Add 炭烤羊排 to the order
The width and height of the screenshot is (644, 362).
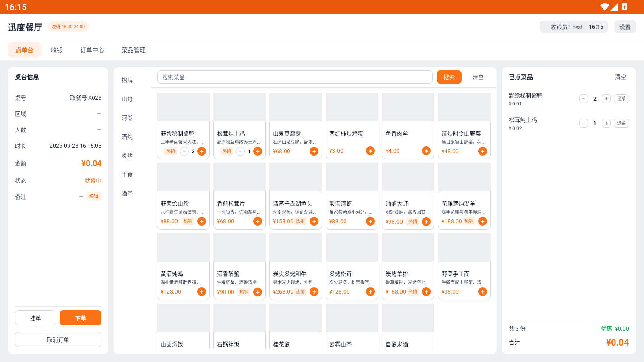tap(426, 292)
